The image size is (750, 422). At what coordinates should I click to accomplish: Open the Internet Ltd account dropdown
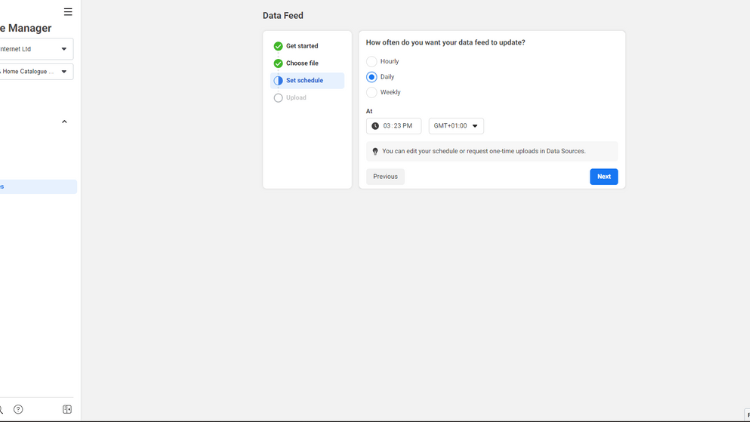click(x=36, y=49)
